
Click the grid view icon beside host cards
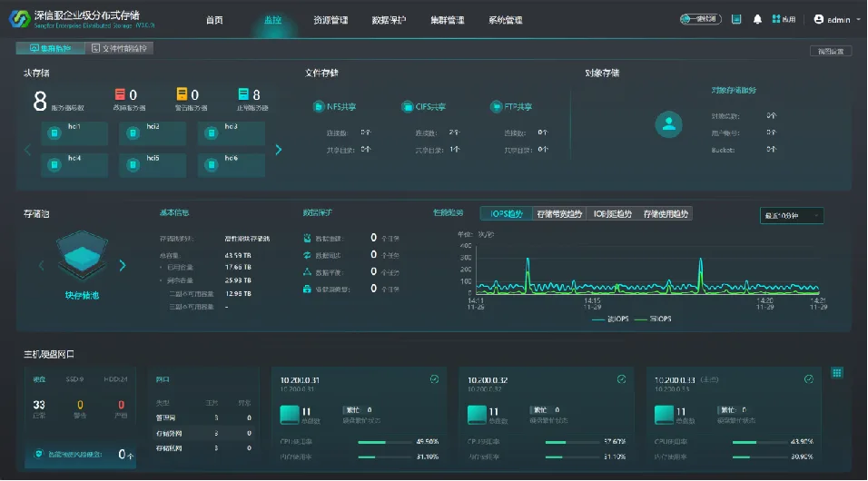coord(837,373)
